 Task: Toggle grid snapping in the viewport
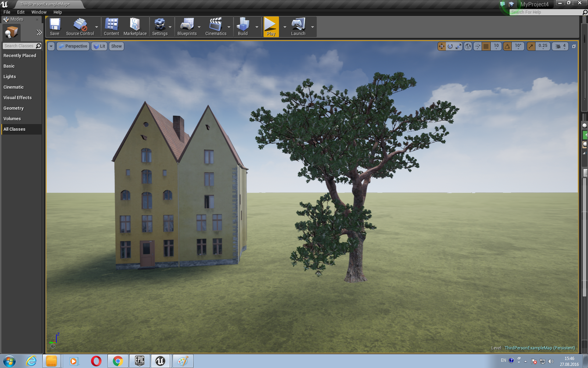pos(486,46)
